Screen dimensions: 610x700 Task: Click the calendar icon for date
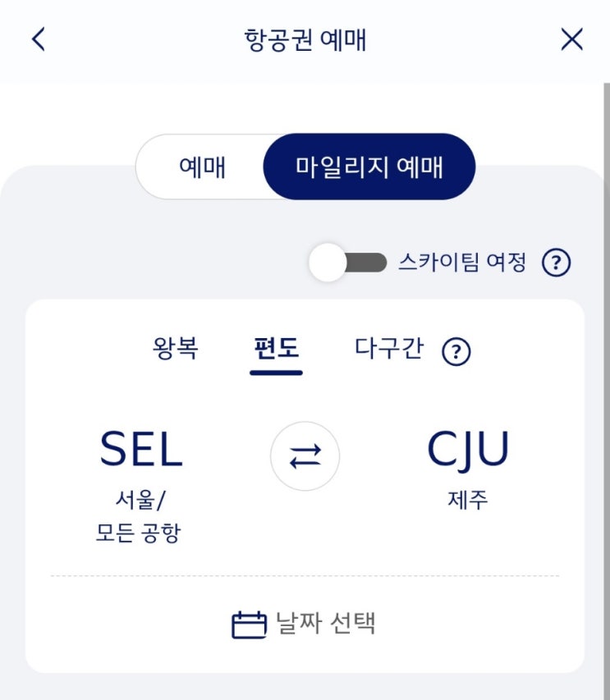(x=249, y=625)
